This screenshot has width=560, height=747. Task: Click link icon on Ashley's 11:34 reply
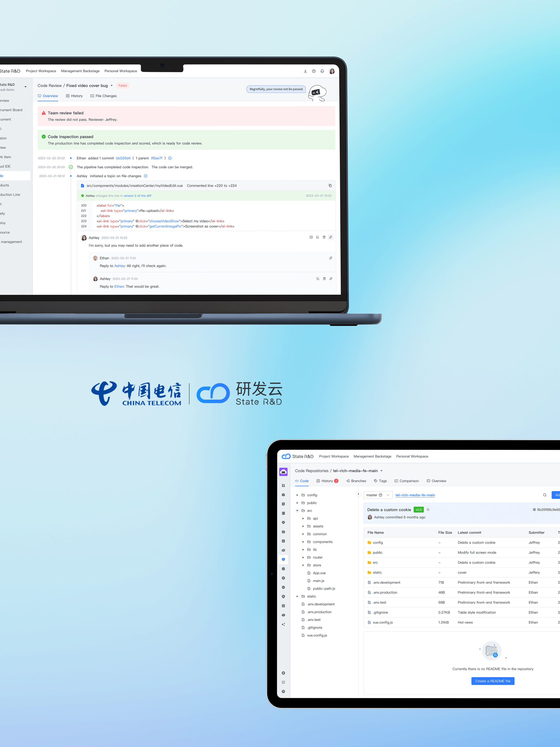click(331, 279)
